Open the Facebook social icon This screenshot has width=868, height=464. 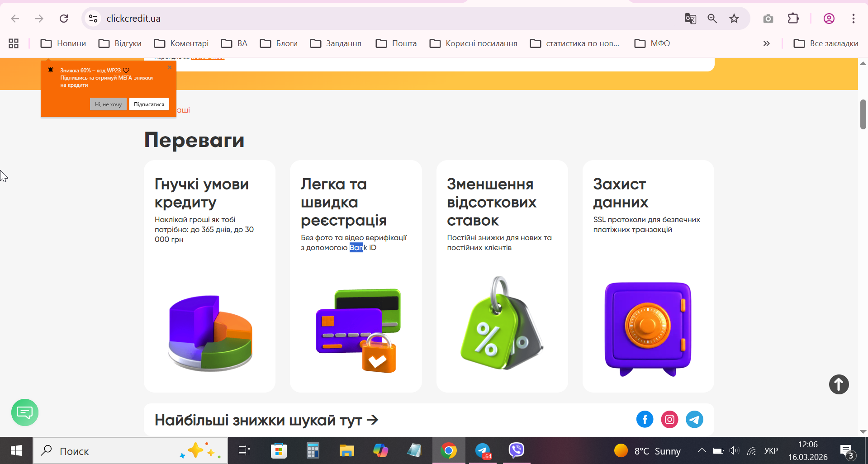tap(645, 420)
